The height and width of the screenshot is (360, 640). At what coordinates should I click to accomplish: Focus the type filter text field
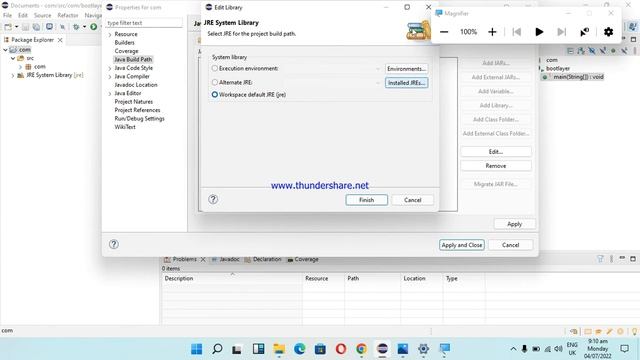coord(144,23)
